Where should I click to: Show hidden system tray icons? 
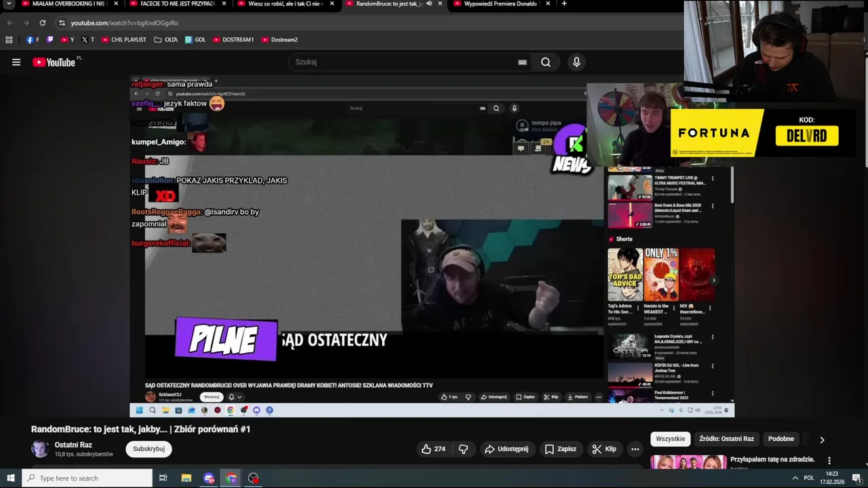coord(795,479)
